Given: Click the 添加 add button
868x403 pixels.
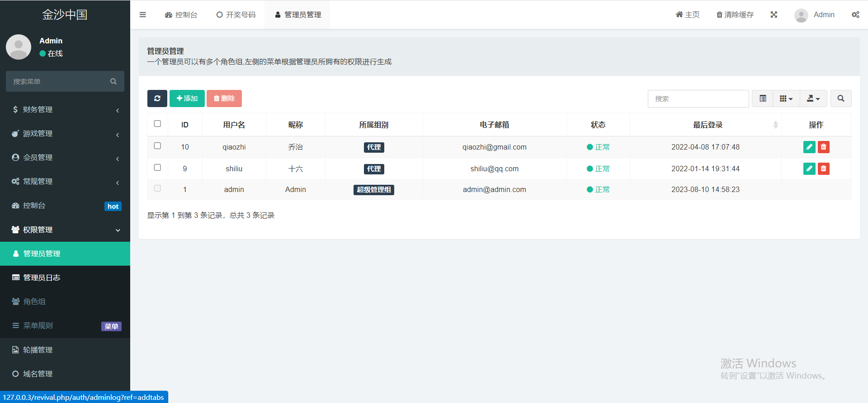Looking at the screenshot, I should (x=187, y=98).
